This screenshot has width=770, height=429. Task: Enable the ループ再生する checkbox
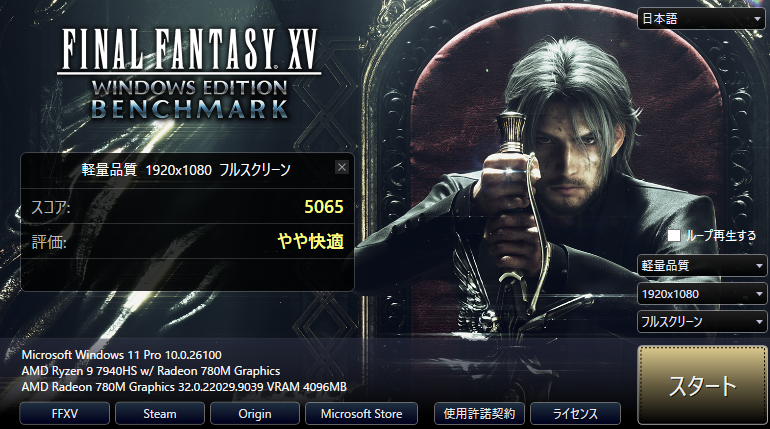coord(674,236)
